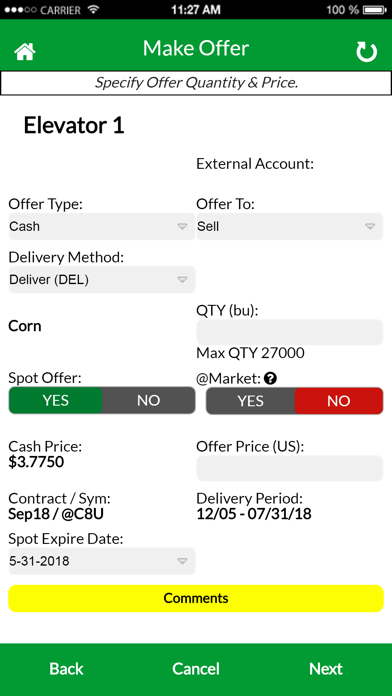Open the @Market help question mark
Screen dimensions: 392x696
pos(270,378)
